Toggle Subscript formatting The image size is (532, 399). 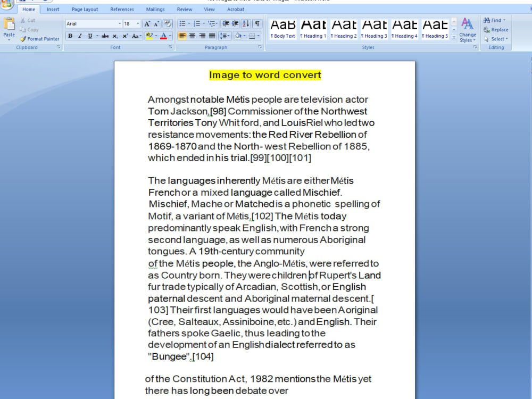(x=115, y=36)
